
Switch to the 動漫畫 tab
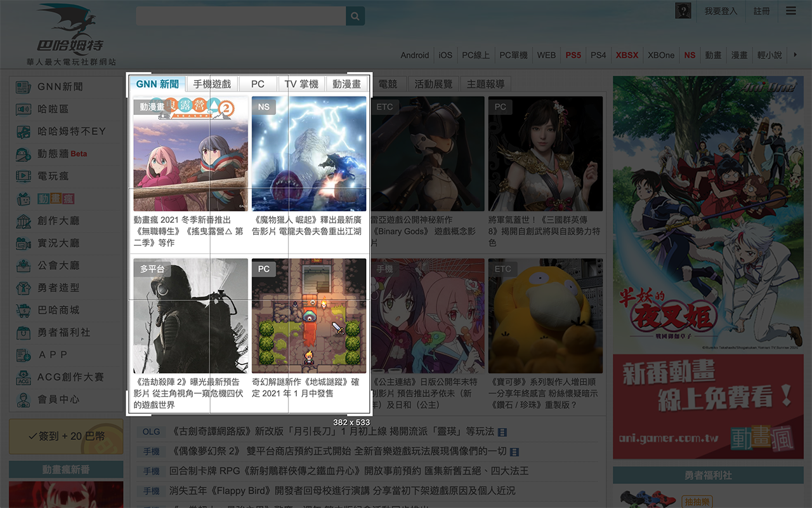point(347,84)
